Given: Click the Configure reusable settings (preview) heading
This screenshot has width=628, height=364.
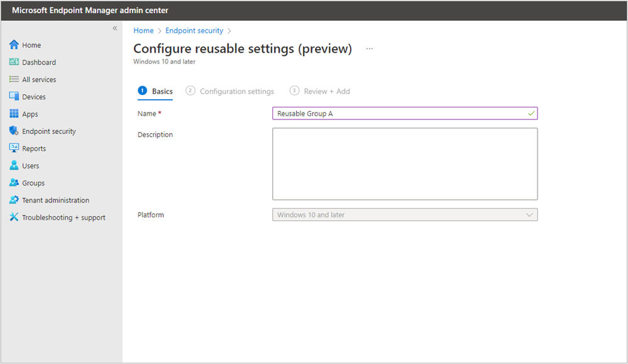Looking at the screenshot, I should tap(243, 48).
